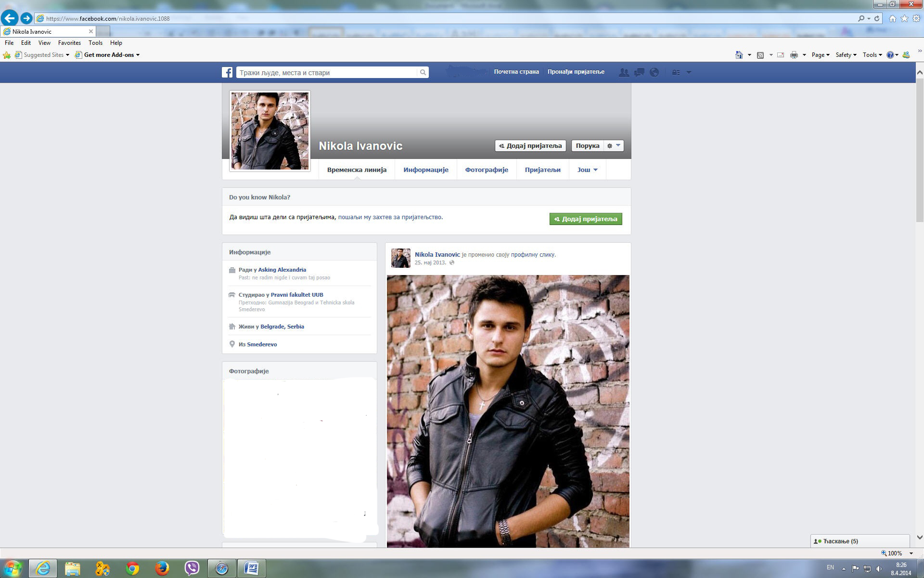Click the browser back arrow button
924x578 pixels.
coord(10,18)
